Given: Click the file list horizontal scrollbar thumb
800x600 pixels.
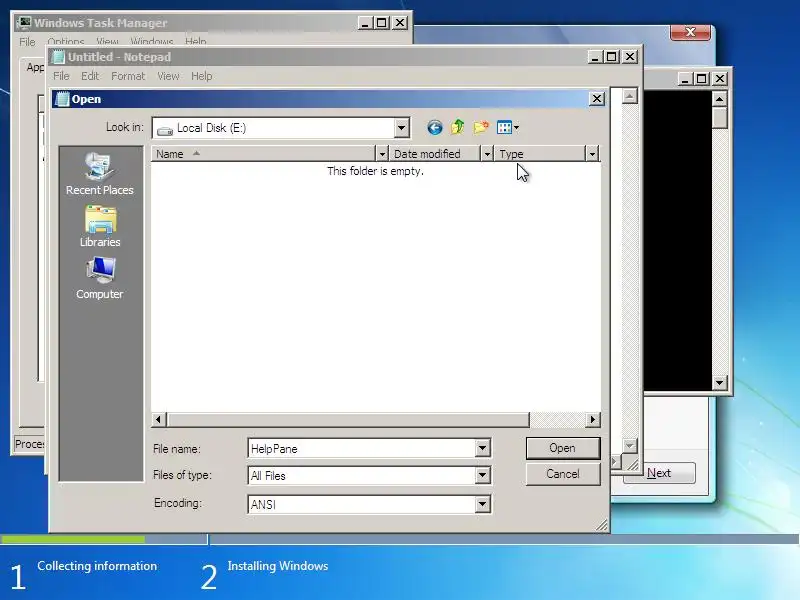Looking at the screenshot, I should click(x=348, y=419).
